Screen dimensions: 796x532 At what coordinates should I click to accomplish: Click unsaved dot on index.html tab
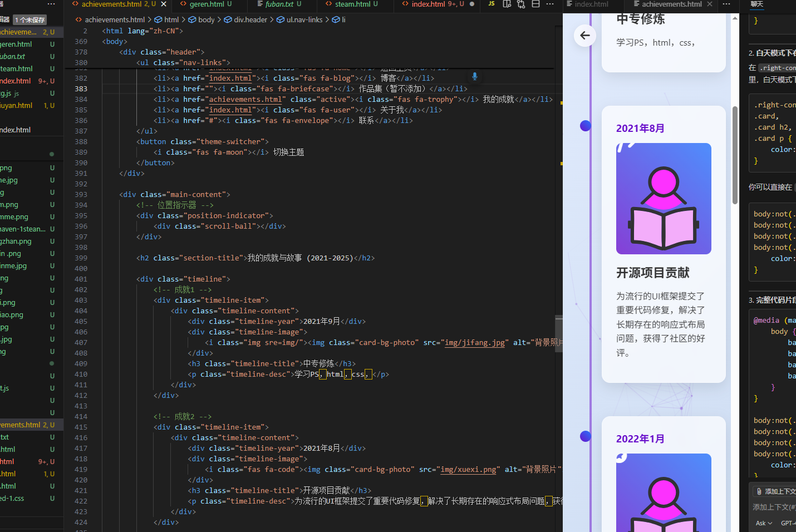coord(472,4)
